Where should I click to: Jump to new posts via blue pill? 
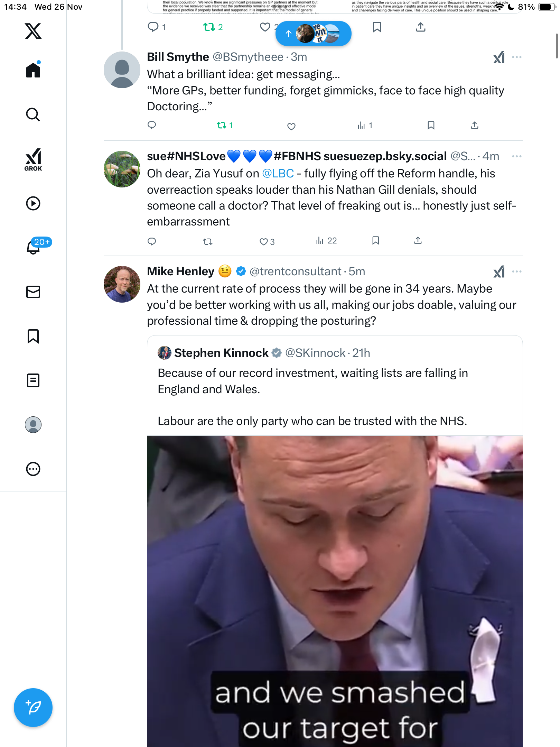[x=313, y=34]
